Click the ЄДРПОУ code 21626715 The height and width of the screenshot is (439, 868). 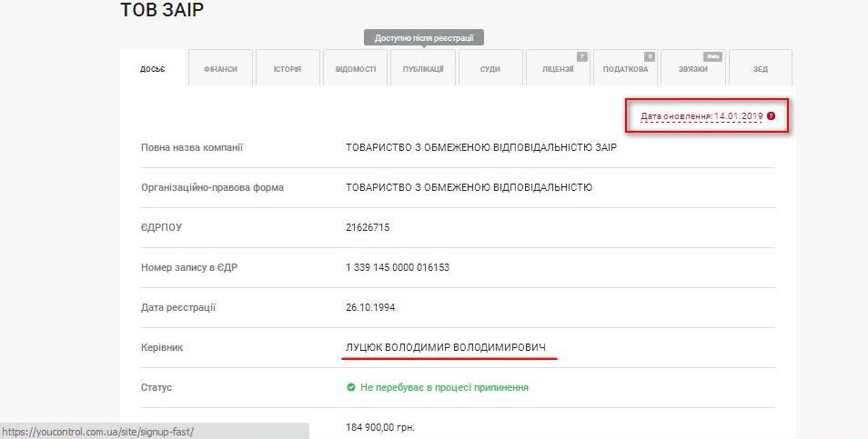[368, 227]
